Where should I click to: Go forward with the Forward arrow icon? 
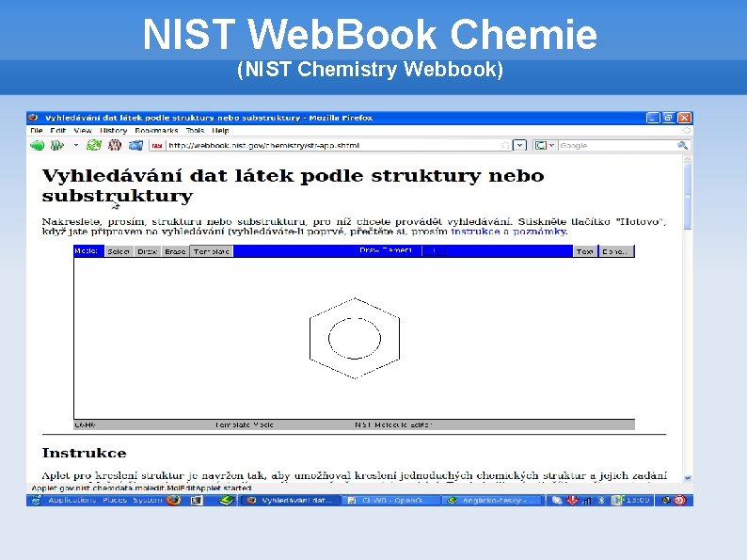[57, 145]
